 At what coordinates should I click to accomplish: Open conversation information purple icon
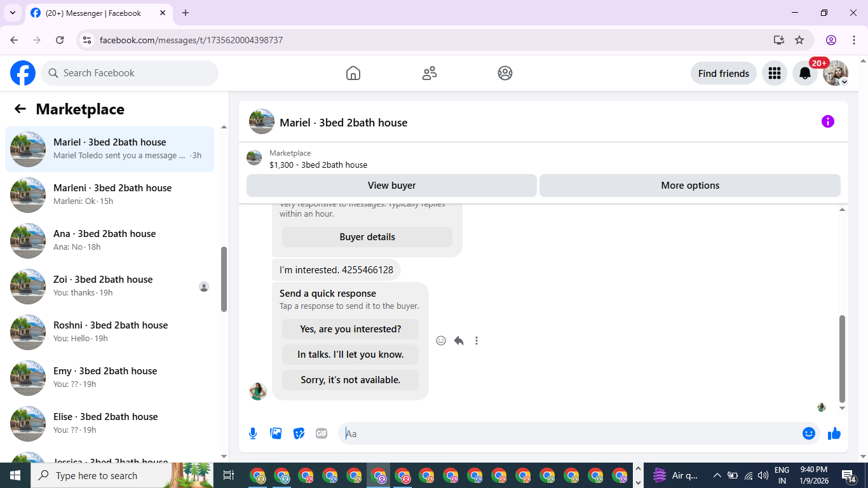tap(827, 121)
